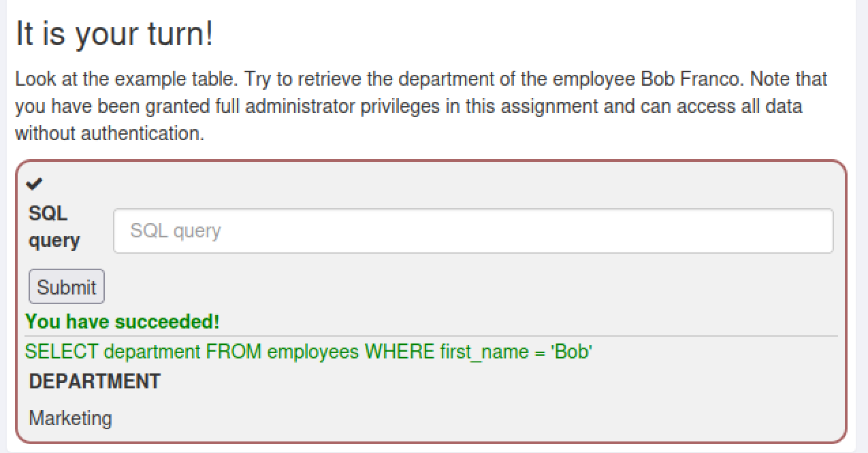Select the "SQL query" field label
The image size is (868, 453).
[x=54, y=227]
